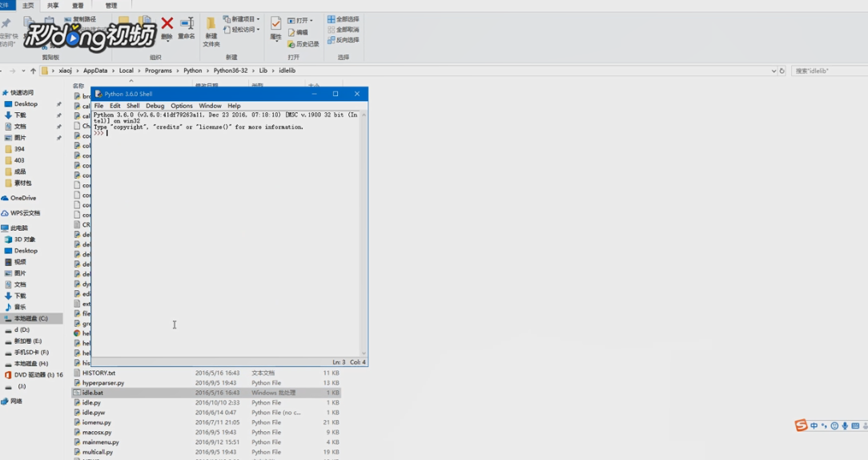Image resolution: width=868 pixels, height=460 pixels.
Task: Open the Help menu in IDLE
Action: 234,106
